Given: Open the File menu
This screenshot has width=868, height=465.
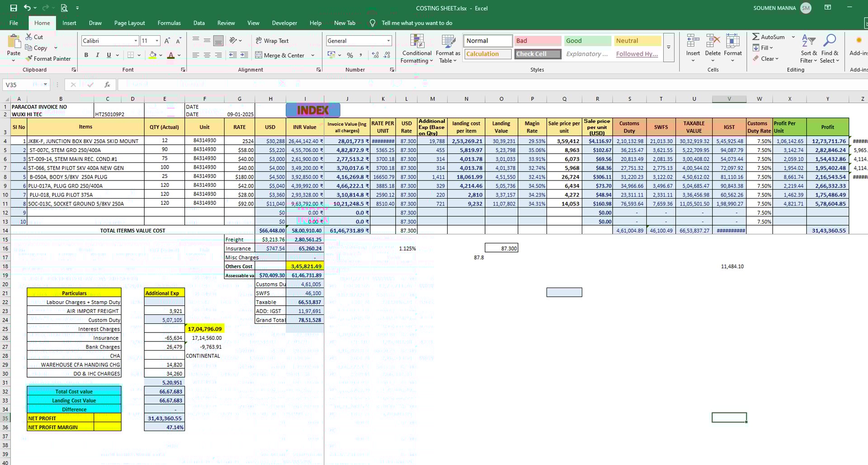Looking at the screenshot, I should click(14, 23).
